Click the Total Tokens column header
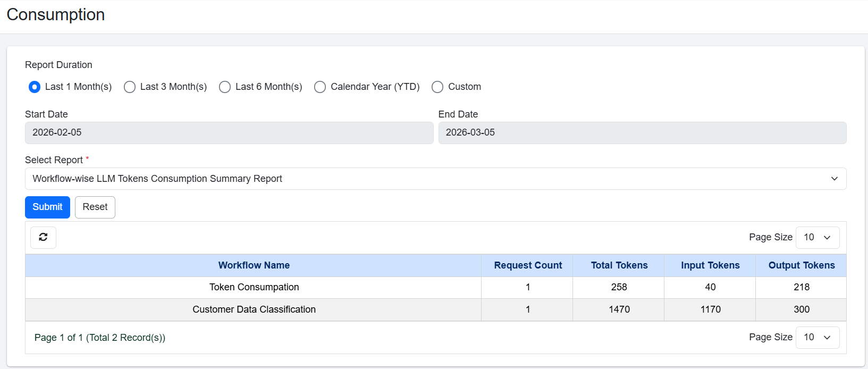 [x=619, y=265]
